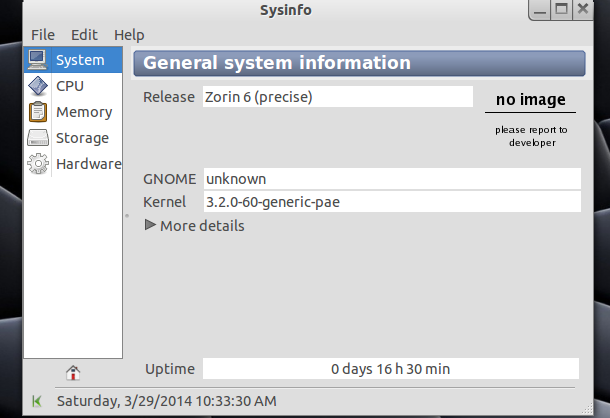Click the Uptime value field
Viewport: 610px width, 418px height.
tap(391, 369)
